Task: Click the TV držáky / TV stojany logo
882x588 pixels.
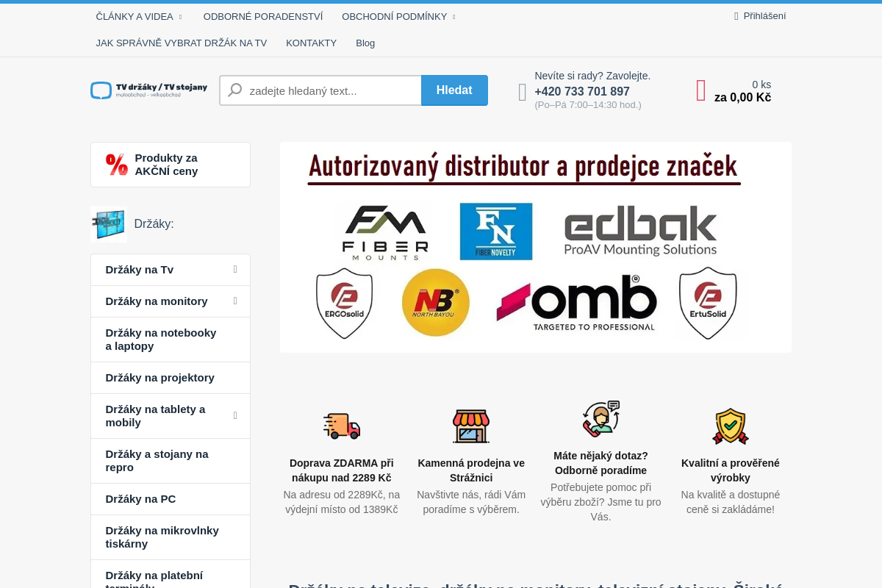Action: click(x=149, y=90)
